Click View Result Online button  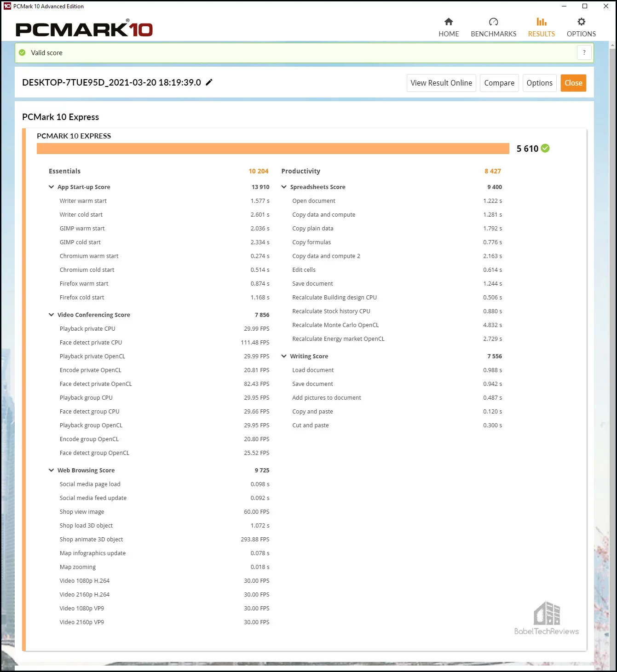441,83
